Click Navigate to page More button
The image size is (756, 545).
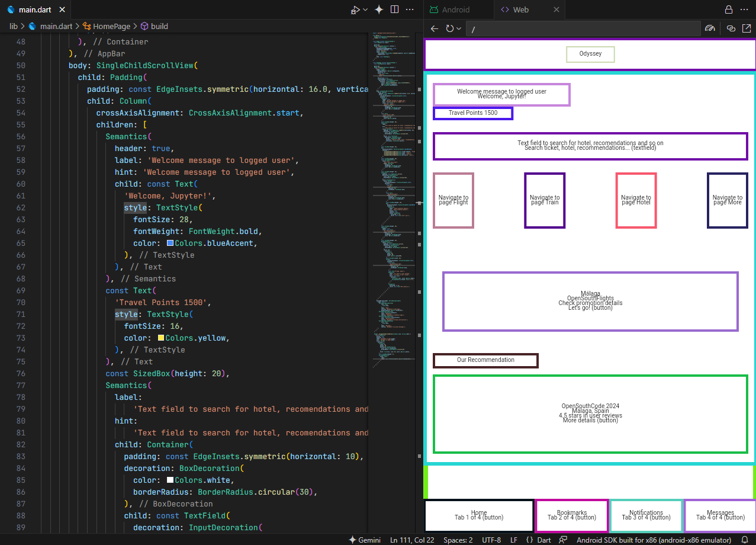727,200
